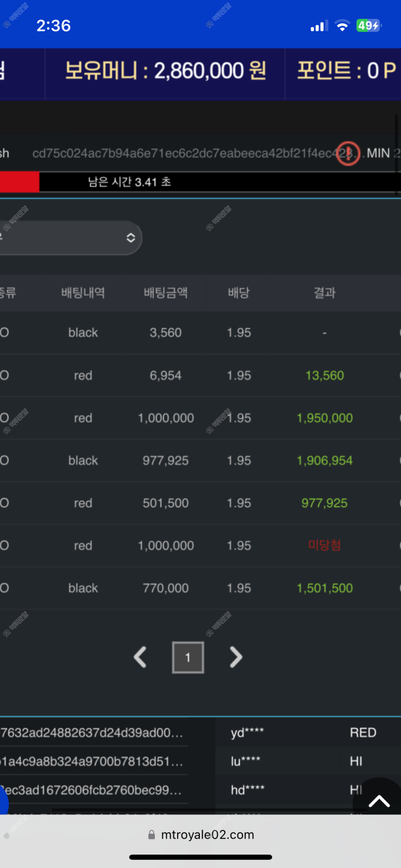Go to the next page arrow
This screenshot has height=868, width=401.
236,657
